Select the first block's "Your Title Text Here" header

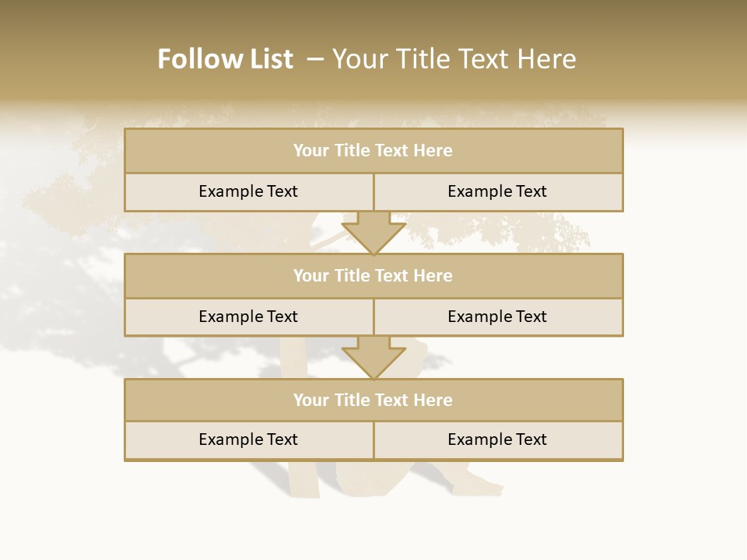(x=373, y=151)
